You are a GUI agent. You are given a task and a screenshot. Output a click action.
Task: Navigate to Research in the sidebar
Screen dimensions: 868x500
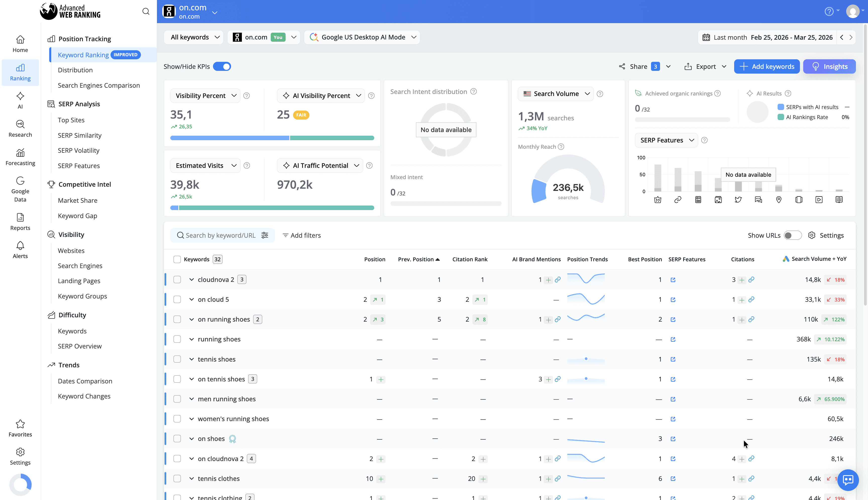tap(20, 128)
